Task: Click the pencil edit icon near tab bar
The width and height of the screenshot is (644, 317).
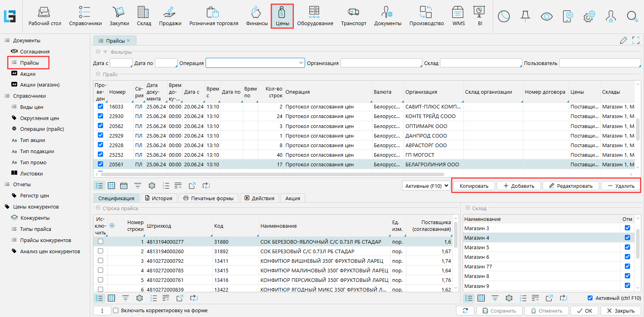Action: [623, 40]
